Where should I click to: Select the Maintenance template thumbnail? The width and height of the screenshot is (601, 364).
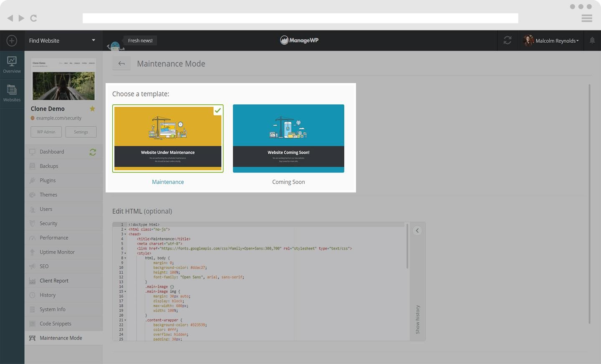point(168,139)
